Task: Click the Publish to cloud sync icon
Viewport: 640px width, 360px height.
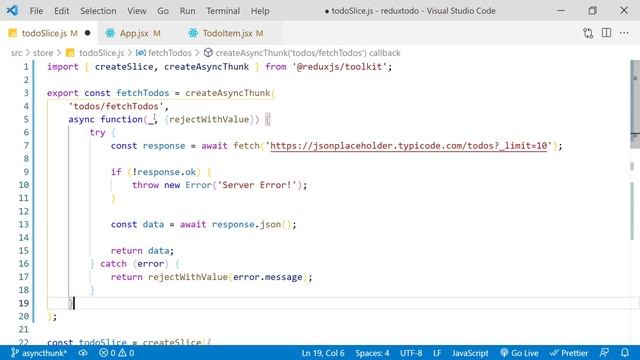Action: pos(83,353)
